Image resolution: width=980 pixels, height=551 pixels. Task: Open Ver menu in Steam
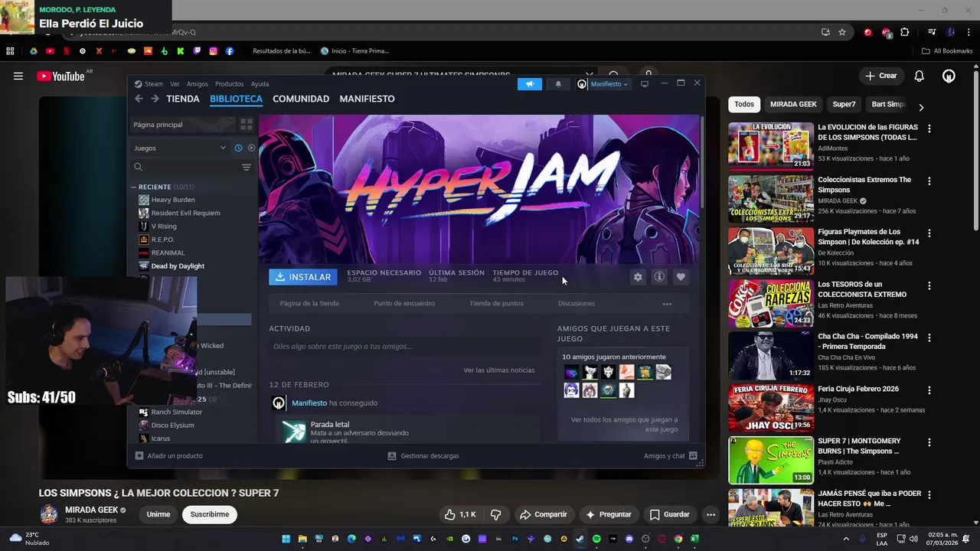175,84
